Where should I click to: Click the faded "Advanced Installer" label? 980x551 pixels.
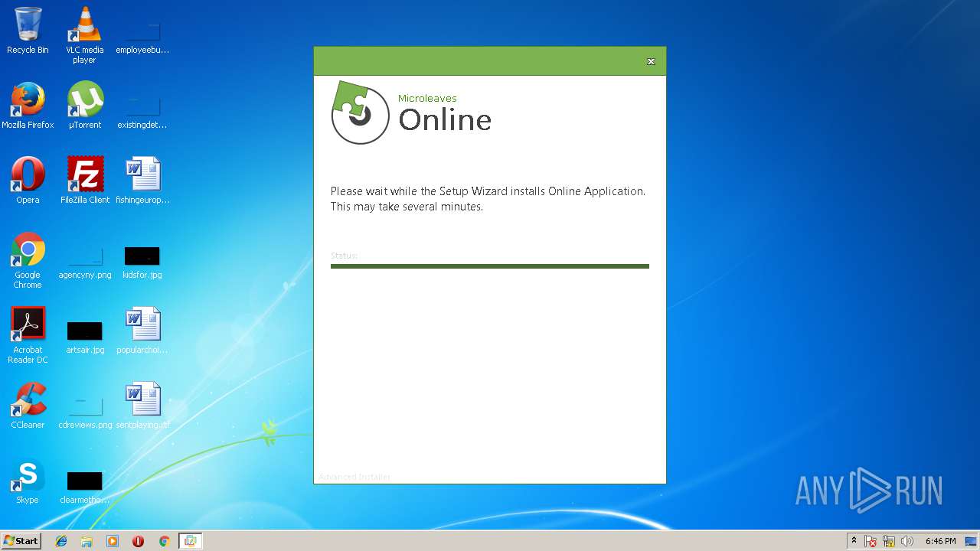click(x=354, y=477)
